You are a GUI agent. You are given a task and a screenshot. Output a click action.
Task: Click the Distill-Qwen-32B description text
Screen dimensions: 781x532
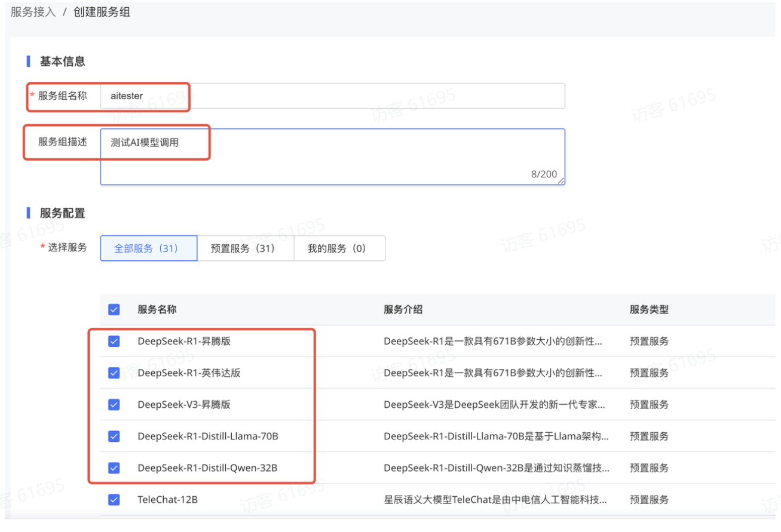(x=497, y=468)
